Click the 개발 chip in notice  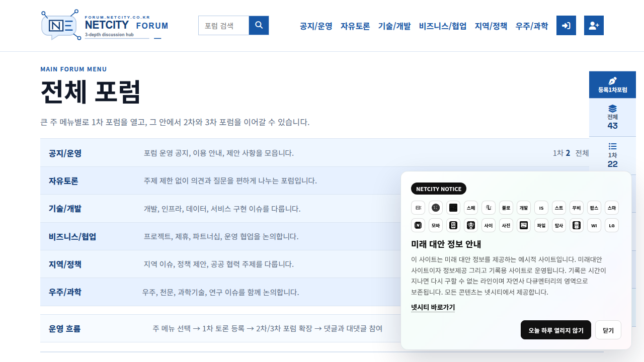click(524, 208)
